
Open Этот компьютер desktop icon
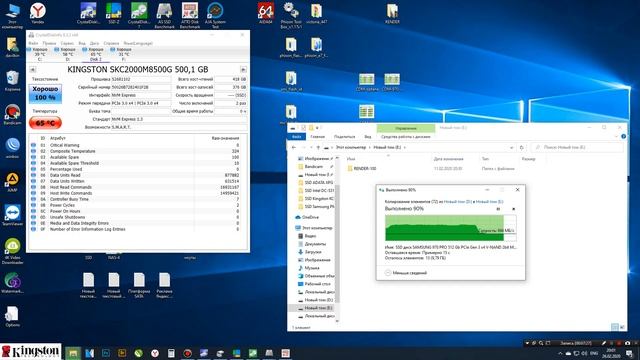coord(12,16)
